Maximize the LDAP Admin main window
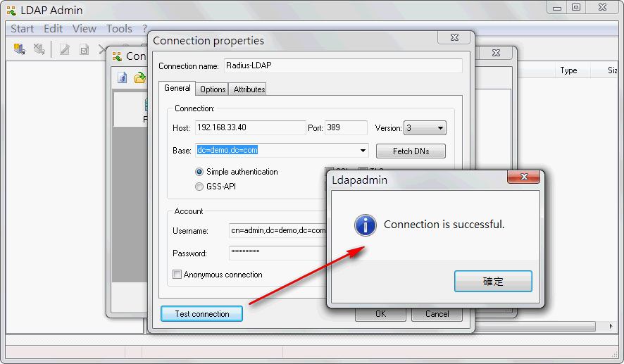The image size is (624, 364). pos(576,7)
